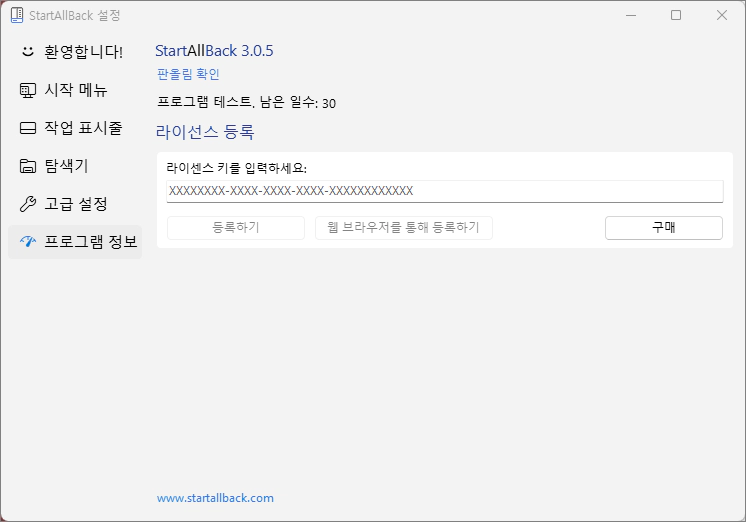
Task: Click the 구매 purchase button
Action: (x=664, y=228)
